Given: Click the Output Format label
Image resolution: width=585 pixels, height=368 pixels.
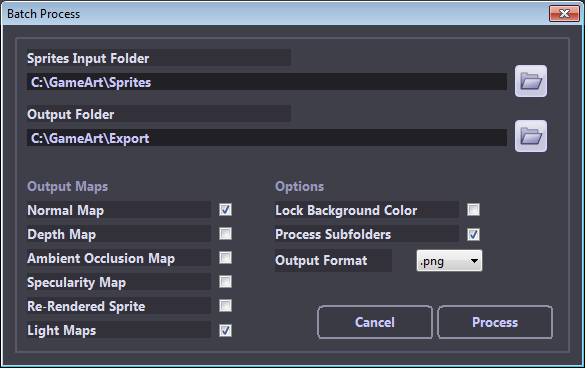Looking at the screenshot, I should click(333, 261).
